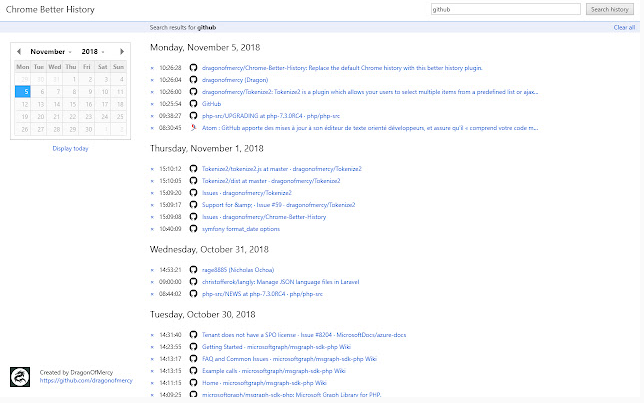Open Issues dragonofmercy/Tokenize2 link
The width and height of the screenshot is (644, 403).
point(246,193)
